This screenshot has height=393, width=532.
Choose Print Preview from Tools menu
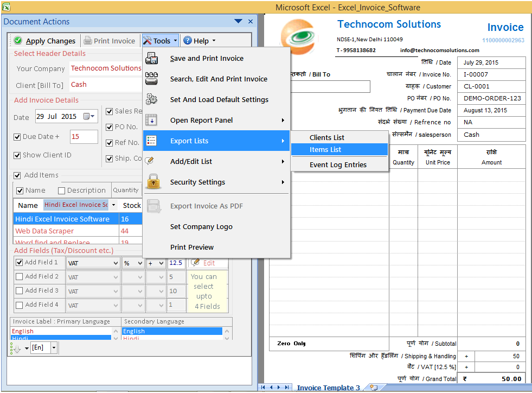(216, 248)
